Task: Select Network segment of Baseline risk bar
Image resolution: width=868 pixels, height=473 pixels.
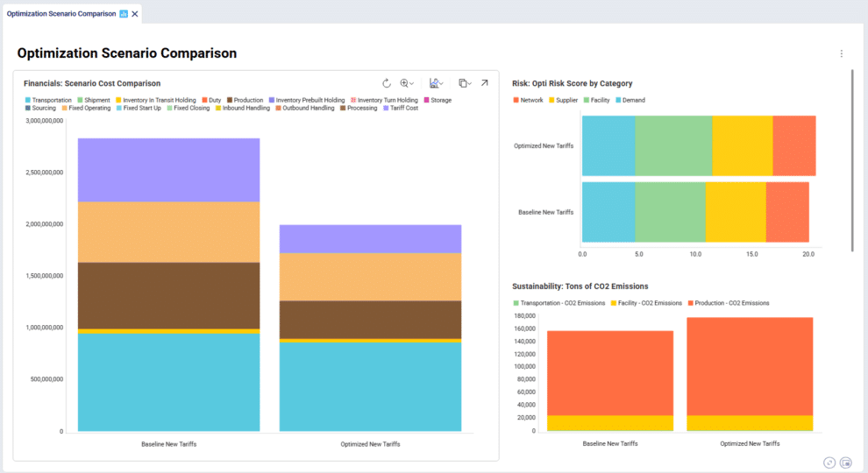Action: click(x=787, y=213)
